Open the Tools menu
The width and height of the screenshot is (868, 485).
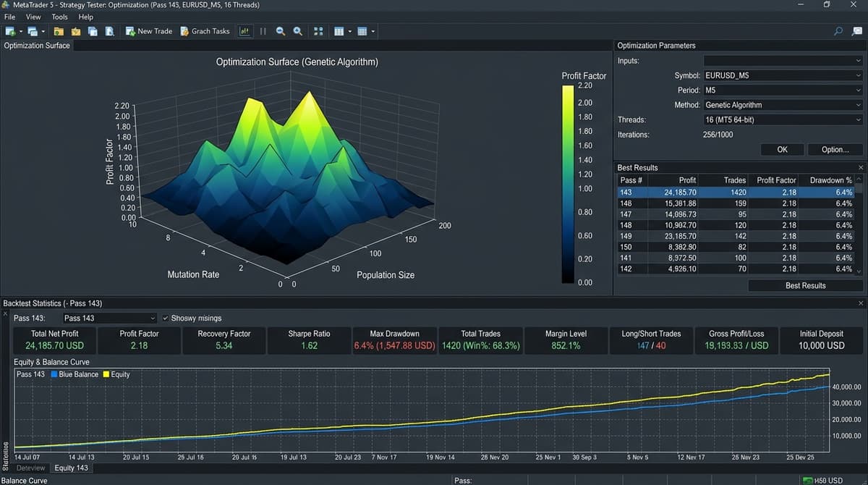click(60, 17)
